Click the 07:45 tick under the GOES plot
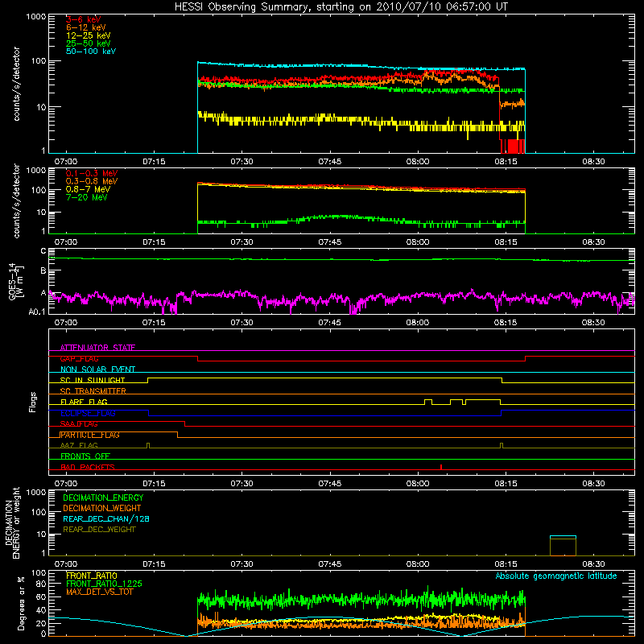This screenshot has height=644, width=644. [329, 323]
